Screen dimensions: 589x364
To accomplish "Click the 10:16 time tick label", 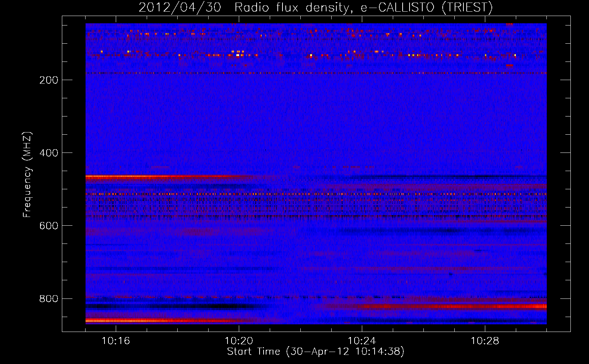I will pyautogui.click(x=116, y=341).
